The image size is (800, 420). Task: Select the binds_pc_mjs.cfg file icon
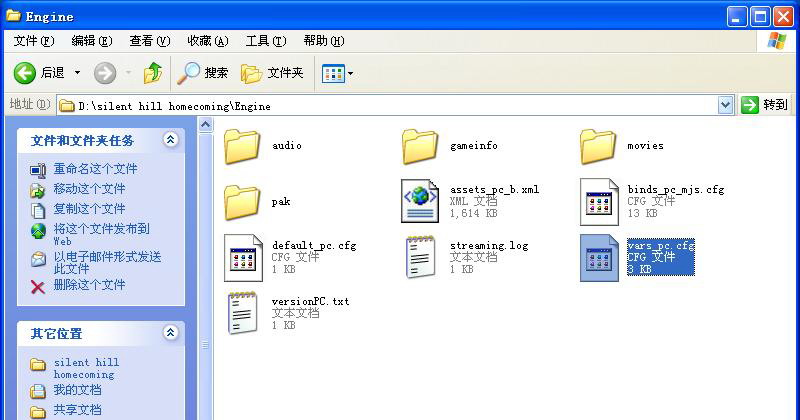pyautogui.click(x=599, y=202)
